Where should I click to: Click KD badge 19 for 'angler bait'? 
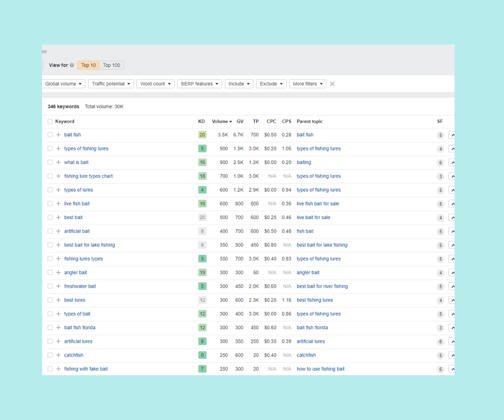tap(202, 273)
